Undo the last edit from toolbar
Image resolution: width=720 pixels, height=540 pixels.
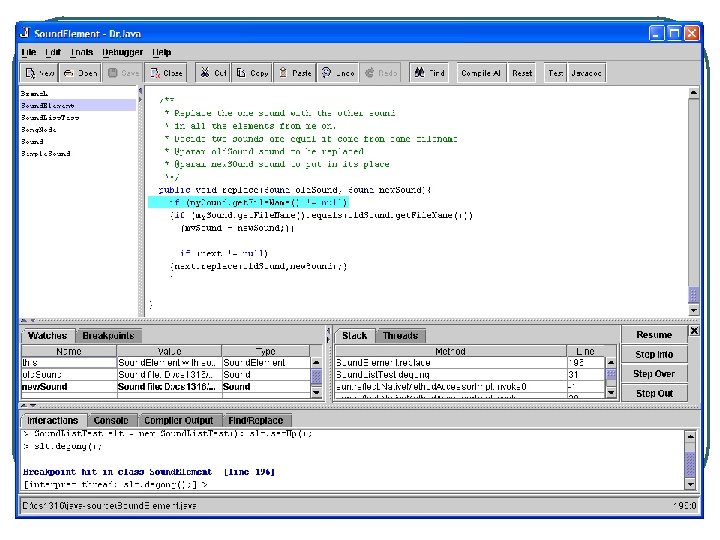338,73
